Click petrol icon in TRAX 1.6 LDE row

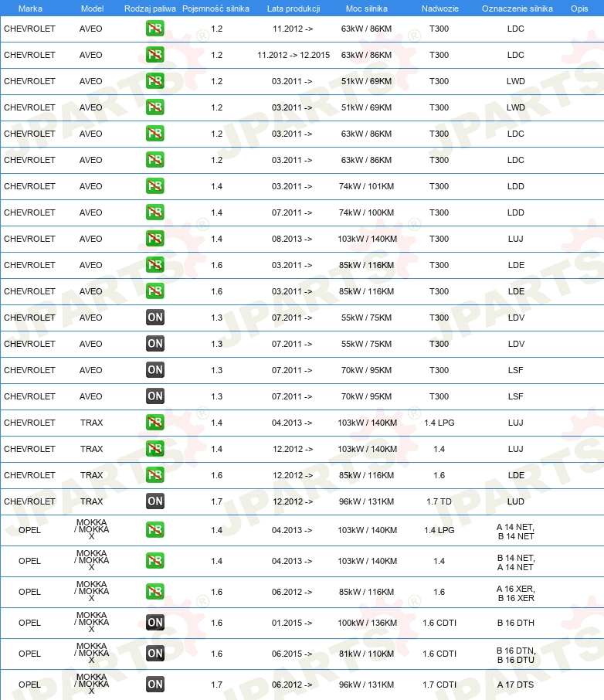(x=155, y=474)
